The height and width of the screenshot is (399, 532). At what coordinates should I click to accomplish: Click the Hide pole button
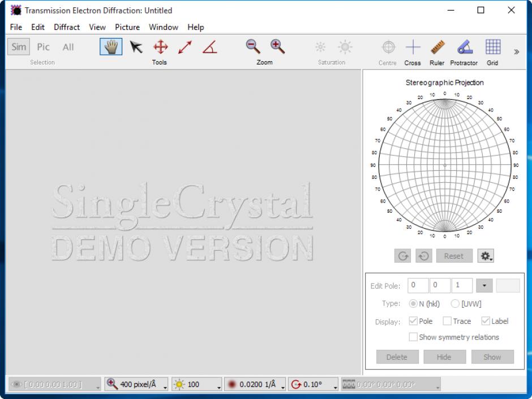tap(444, 357)
